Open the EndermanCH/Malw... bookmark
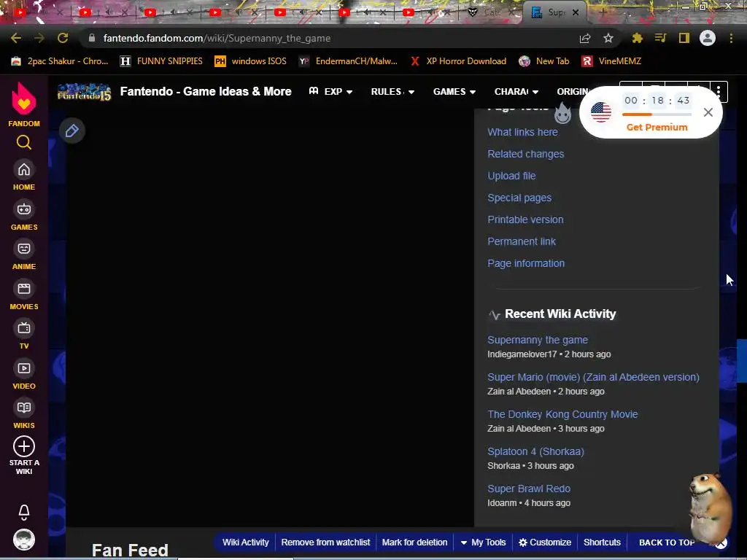This screenshot has height=560, width=747. pyautogui.click(x=348, y=61)
